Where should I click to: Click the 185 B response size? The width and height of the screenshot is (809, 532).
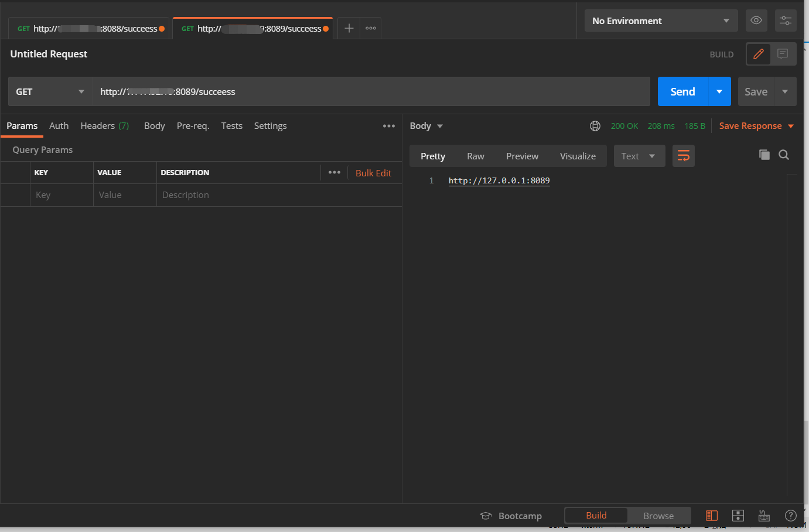tap(695, 126)
